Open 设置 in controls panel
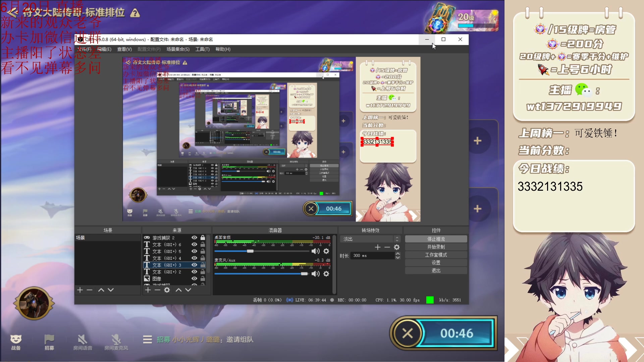Viewport: 644px width, 362px height. [436, 263]
